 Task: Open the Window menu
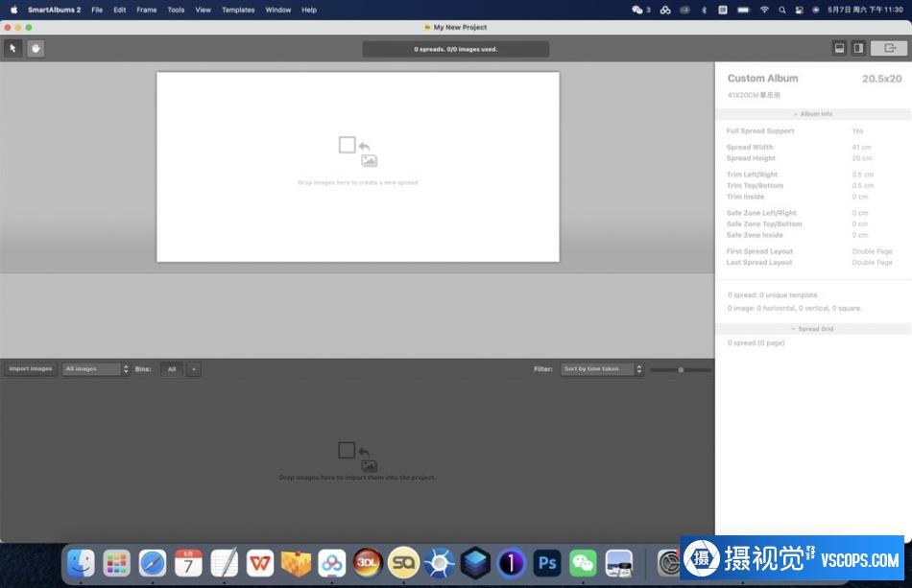(278, 10)
